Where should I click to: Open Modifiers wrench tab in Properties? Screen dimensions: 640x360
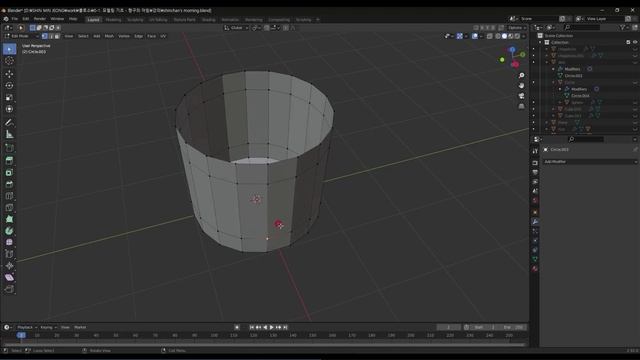point(535,222)
